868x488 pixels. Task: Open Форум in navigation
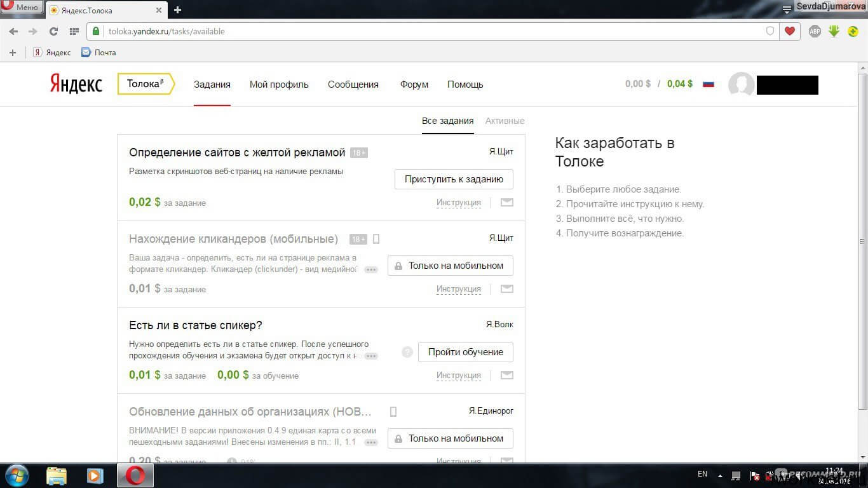pyautogui.click(x=414, y=85)
